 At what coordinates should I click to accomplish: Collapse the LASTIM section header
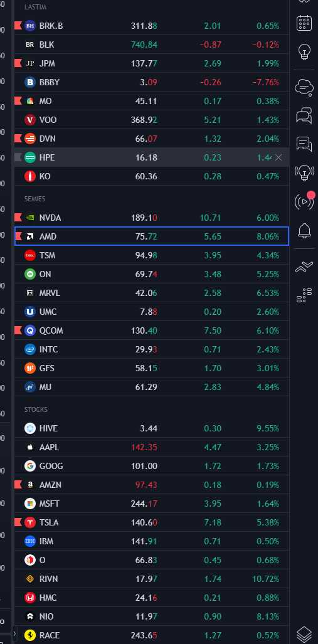pos(35,7)
